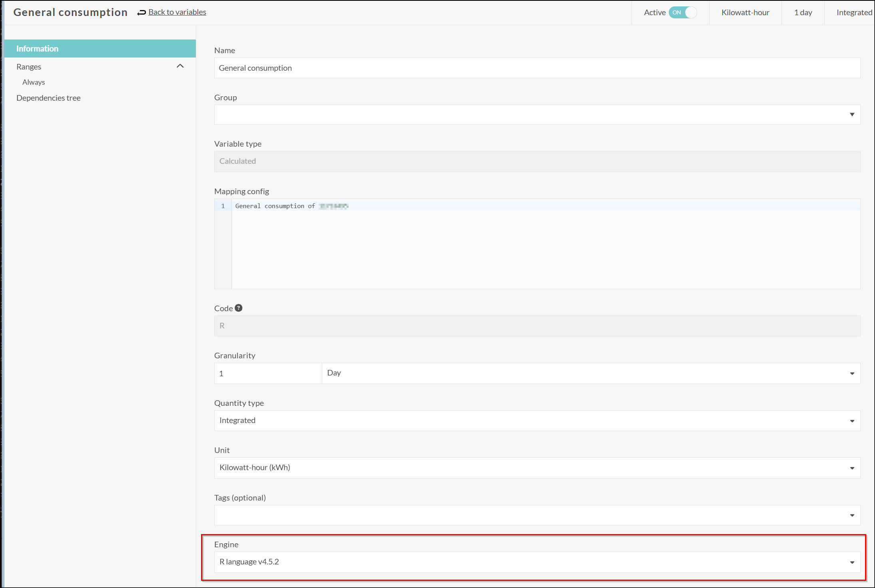Screen dimensions: 875x588
Task: Click the Kilowatt-hour header label
Action: point(745,12)
